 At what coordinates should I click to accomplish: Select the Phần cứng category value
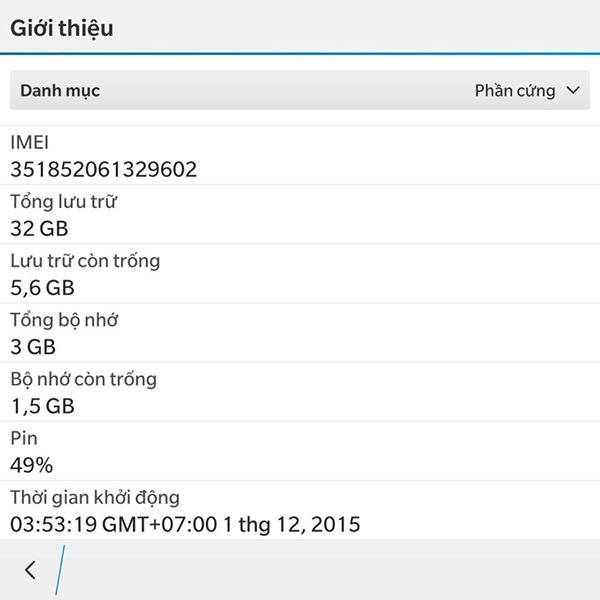(515, 91)
